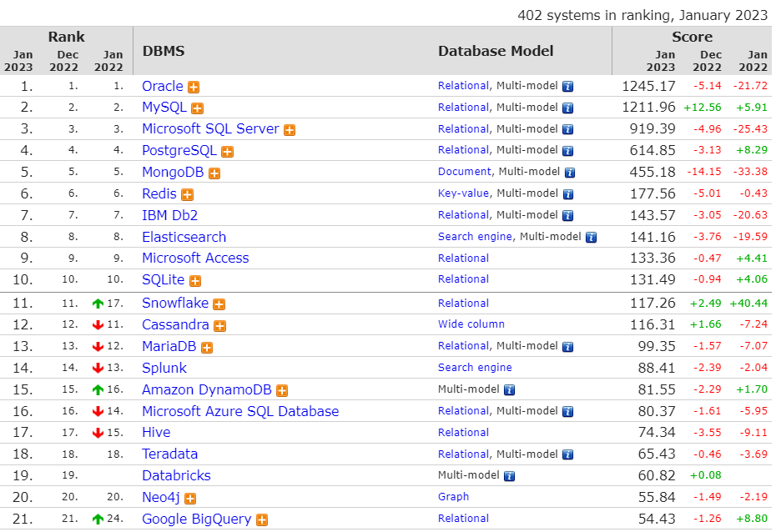Open the Cassandra link
Viewport: 776px width, 532px height.
[x=176, y=325]
